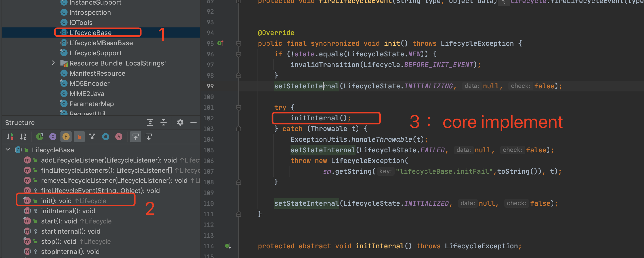Viewport: 644px width, 258px height.
Task: Click fold marker at line 103 catch
Action: pyautogui.click(x=238, y=129)
